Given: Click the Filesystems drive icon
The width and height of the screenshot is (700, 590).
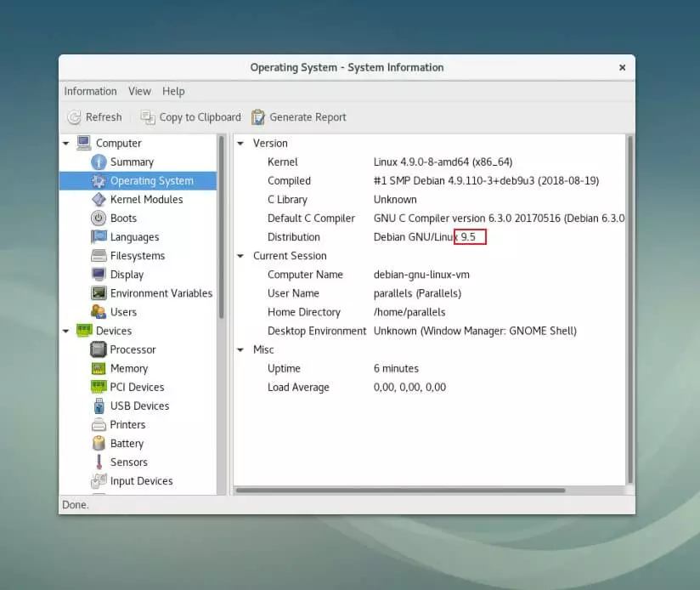Looking at the screenshot, I should 99,256.
